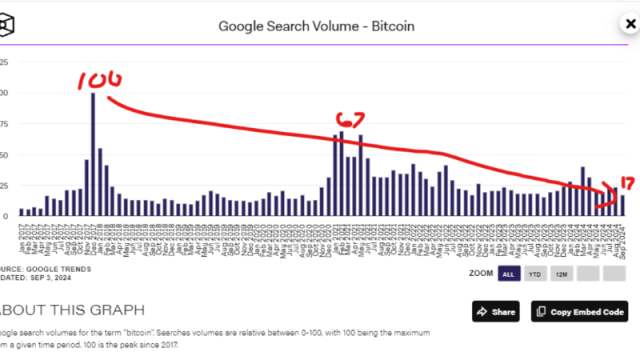Click the first bar for Jan 2017
Image resolution: width=640 pixels, height=364 pixels.
pos(21,212)
